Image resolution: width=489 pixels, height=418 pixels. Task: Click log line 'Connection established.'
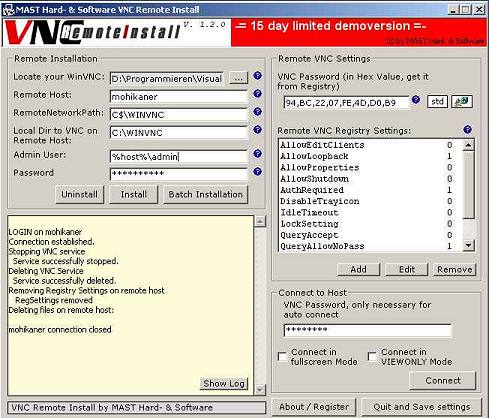point(52,242)
